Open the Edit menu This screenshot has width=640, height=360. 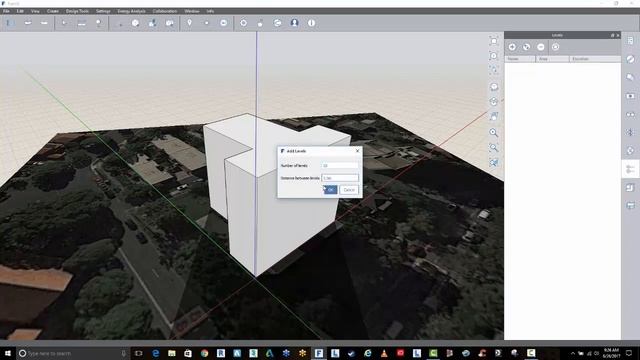(20, 11)
